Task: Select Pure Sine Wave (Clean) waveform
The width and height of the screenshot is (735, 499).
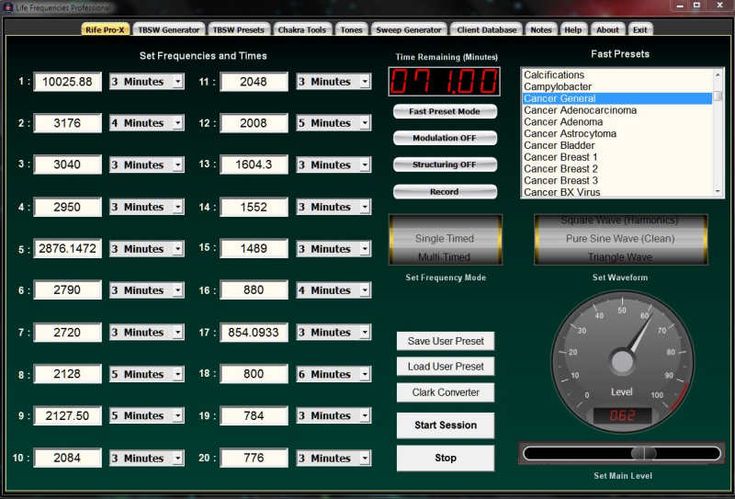Action: point(620,238)
